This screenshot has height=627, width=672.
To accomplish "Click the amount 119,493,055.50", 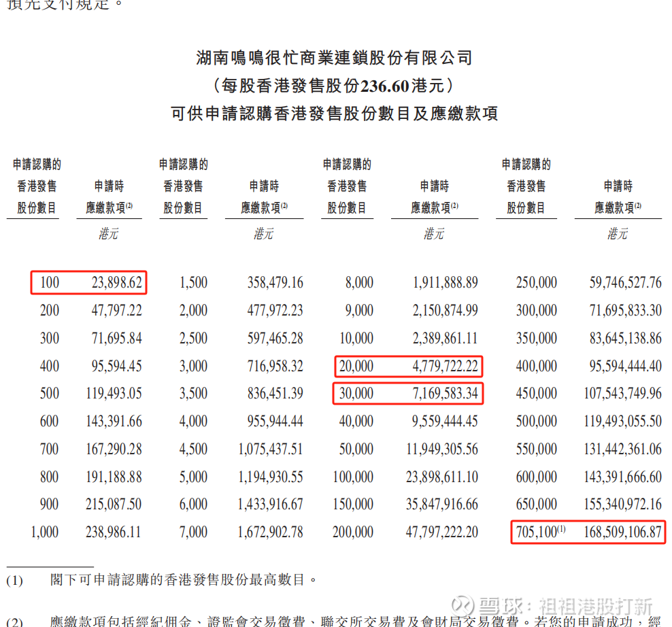I will pos(623,421).
